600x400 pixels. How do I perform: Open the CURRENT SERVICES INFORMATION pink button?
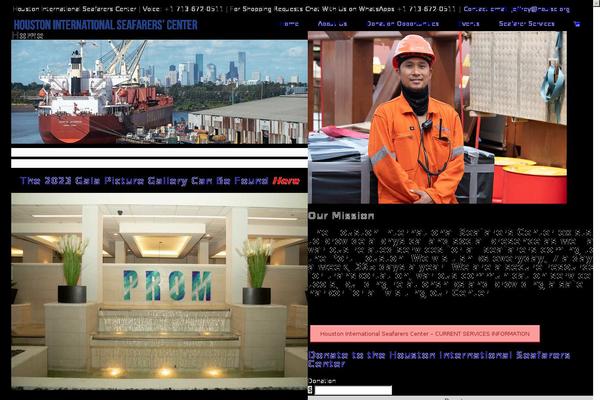click(x=425, y=334)
